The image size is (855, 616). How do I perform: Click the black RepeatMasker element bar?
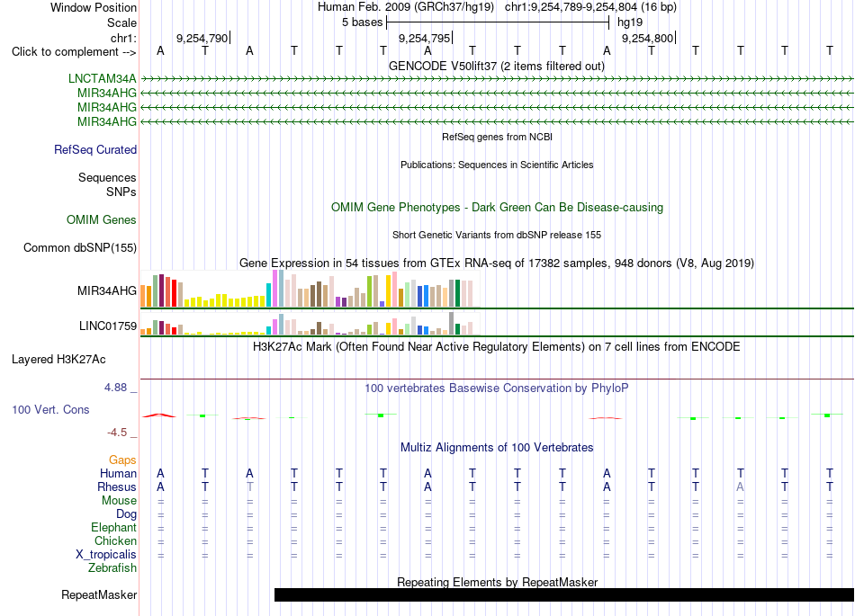(564, 594)
